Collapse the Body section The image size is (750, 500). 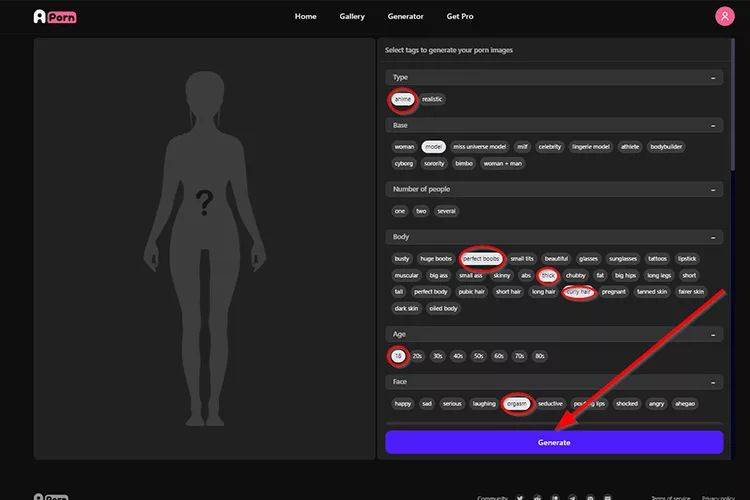click(713, 237)
